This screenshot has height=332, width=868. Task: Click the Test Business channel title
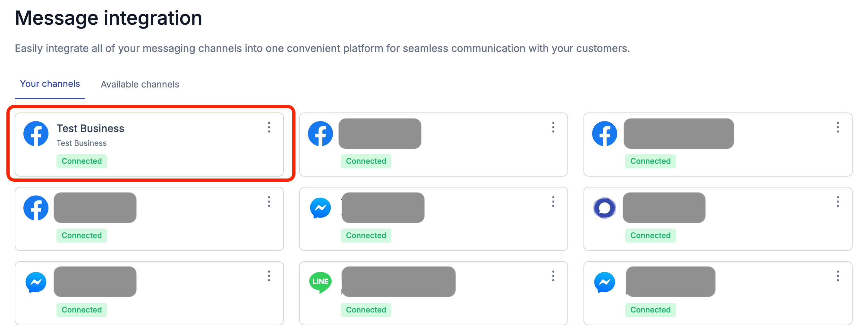90,128
